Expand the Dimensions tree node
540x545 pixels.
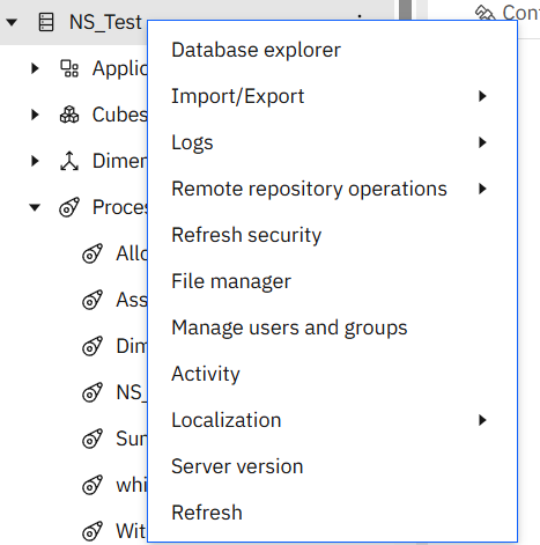[35, 161]
